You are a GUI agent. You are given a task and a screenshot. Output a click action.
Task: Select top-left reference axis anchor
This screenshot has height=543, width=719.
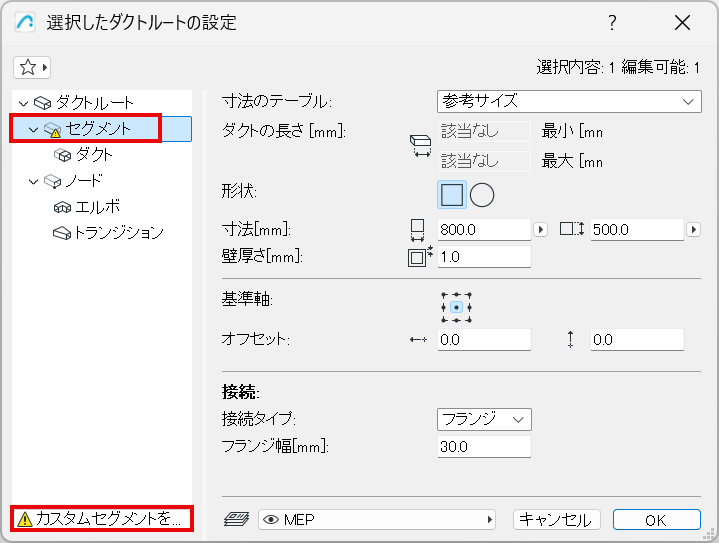click(x=443, y=294)
